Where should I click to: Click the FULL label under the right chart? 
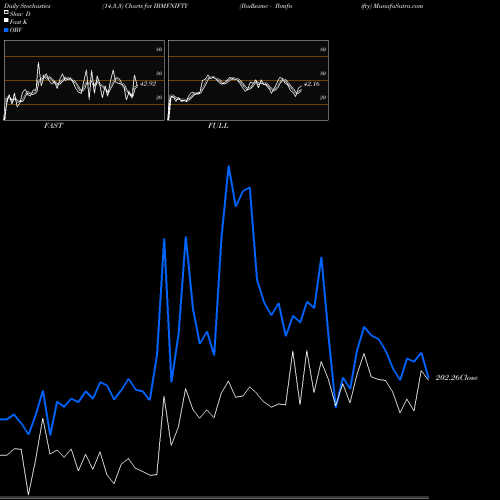pos(218,126)
